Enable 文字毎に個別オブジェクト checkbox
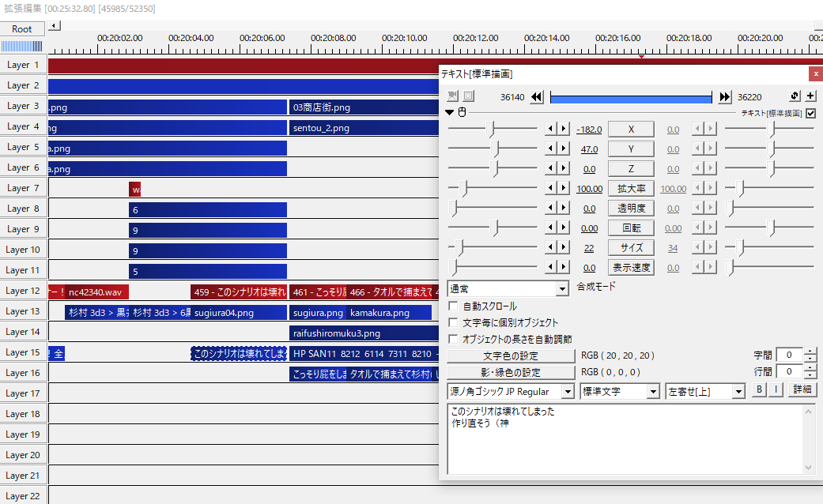 coord(453,322)
